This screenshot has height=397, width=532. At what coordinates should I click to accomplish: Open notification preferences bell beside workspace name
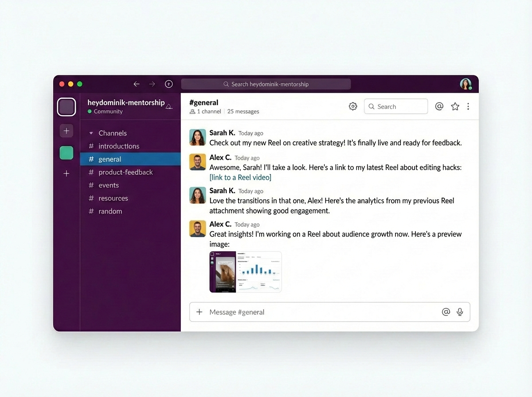168,106
